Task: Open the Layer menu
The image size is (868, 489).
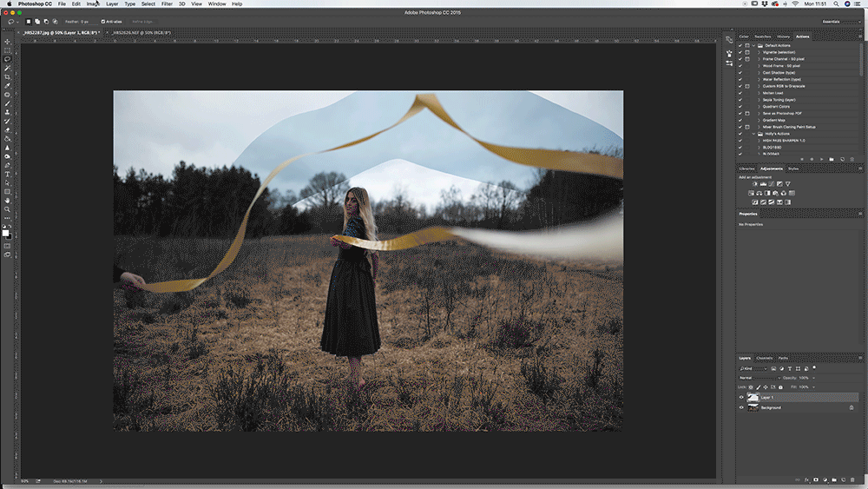Action: click(112, 3)
